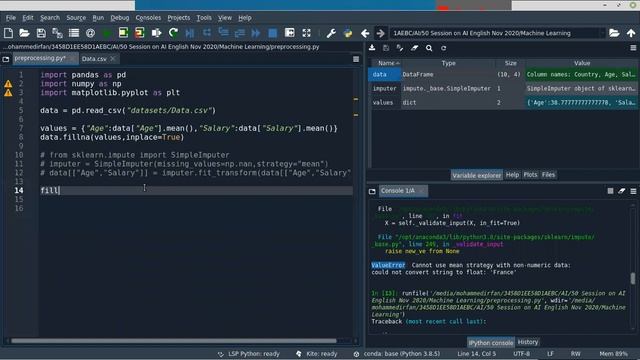Open the File menu
This screenshot has width=640, height=360.
[x=11, y=18]
